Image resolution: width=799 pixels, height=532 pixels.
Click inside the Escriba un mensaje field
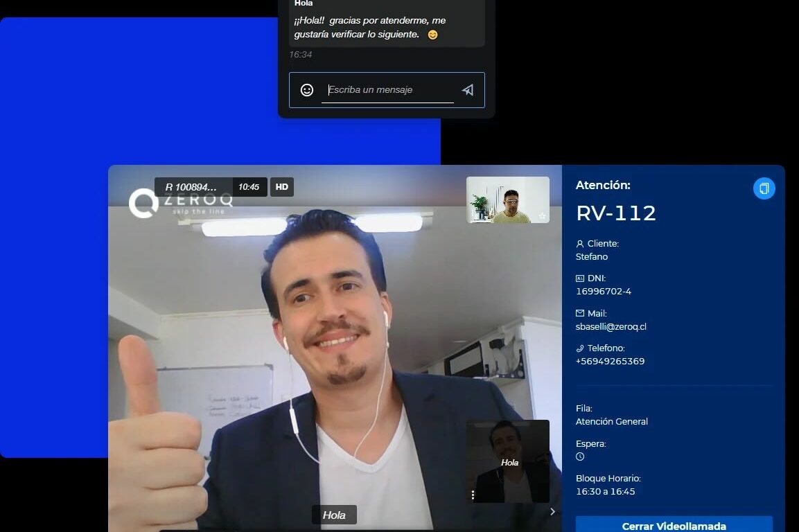point(388,90)
